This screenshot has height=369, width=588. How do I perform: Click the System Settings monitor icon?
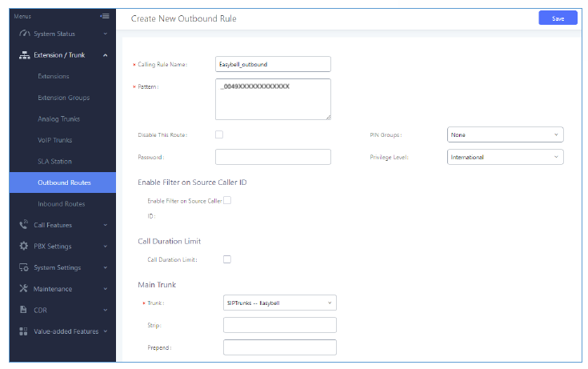[x=24, y=267]
